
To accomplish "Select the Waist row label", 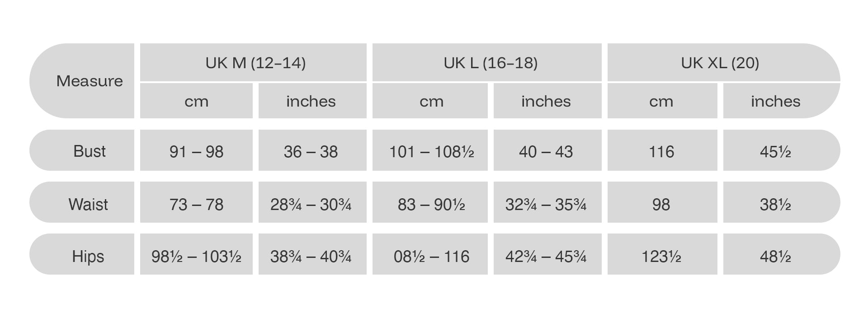I will click(x=88, y=204).
